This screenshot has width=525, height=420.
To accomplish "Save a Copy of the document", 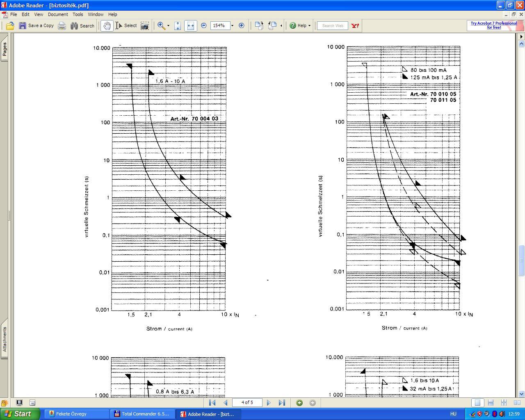I will 36,26.
